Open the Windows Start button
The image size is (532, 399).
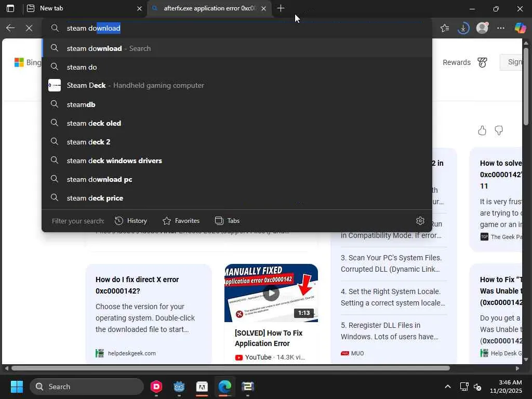(17, 387)
